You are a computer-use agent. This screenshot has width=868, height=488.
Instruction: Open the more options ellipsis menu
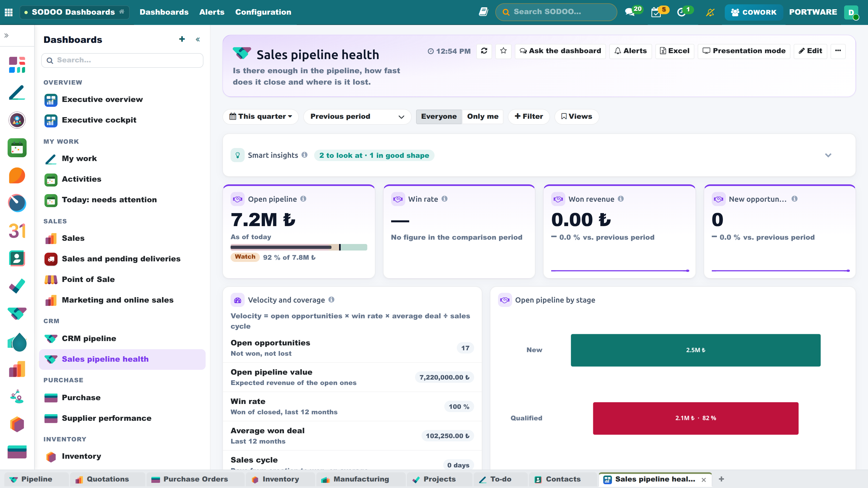tap(838, 51)
